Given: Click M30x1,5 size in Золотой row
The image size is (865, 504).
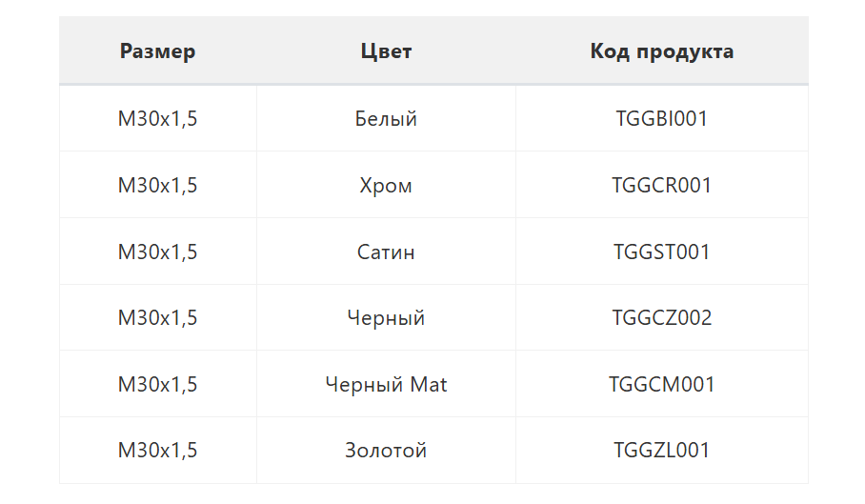Looking at the screenshot, I should (158, 451).
